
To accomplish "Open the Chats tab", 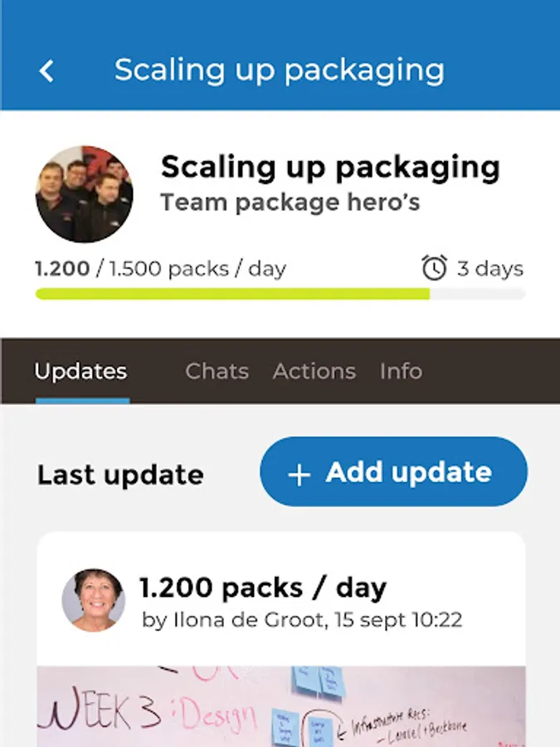I will 217,371.
